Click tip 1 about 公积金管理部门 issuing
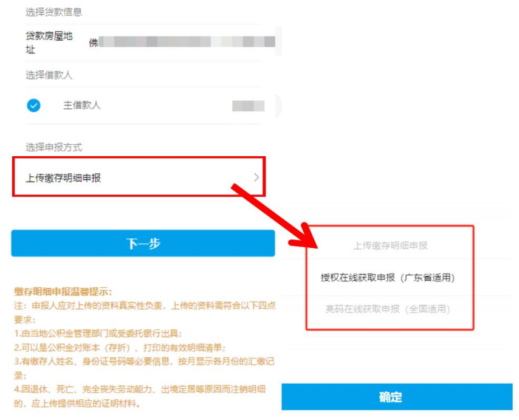The height and width of the screenshot is (420, 519). (98, 333)
